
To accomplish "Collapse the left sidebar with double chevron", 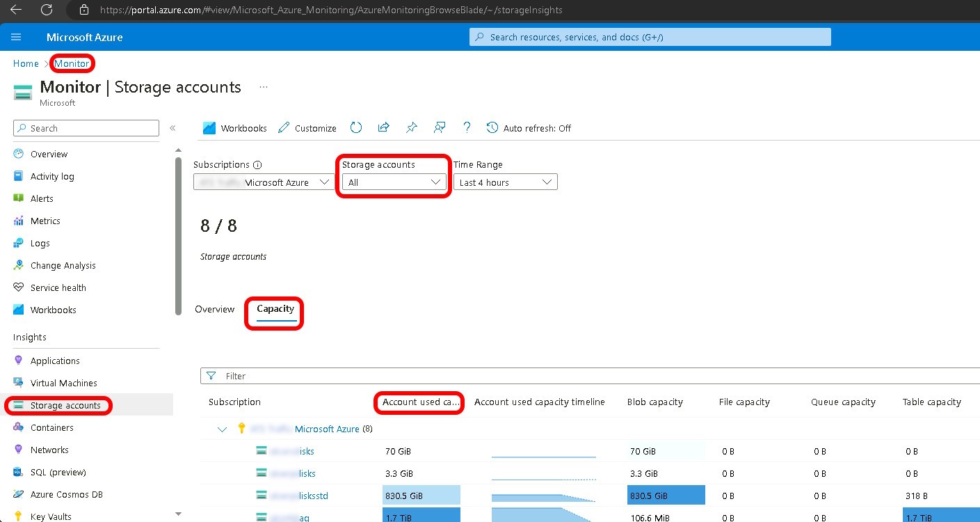I will point(172,128).
